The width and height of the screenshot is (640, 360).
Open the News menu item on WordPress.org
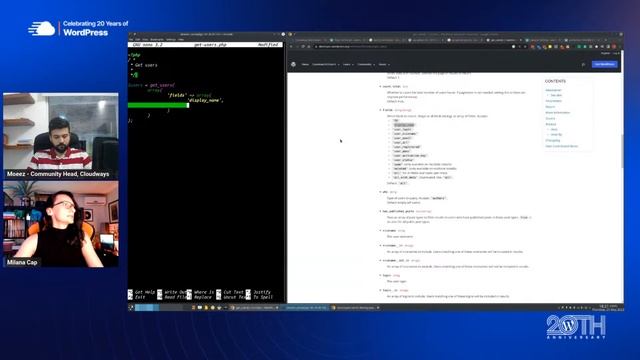click(x=305, y=64)
